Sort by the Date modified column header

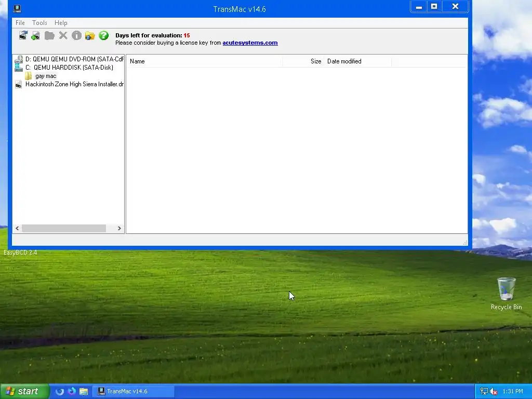tap(357, 61)
